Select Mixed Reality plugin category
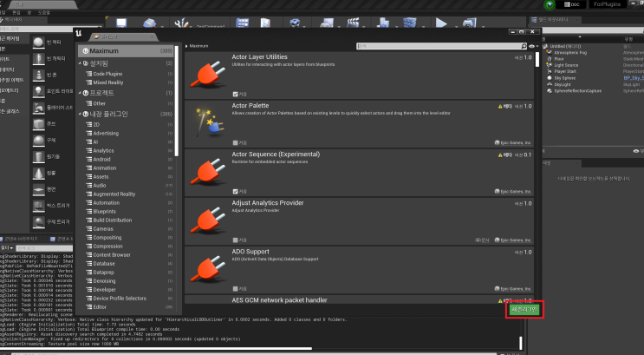The image size is (644, 355). click(x=108, y=82)
